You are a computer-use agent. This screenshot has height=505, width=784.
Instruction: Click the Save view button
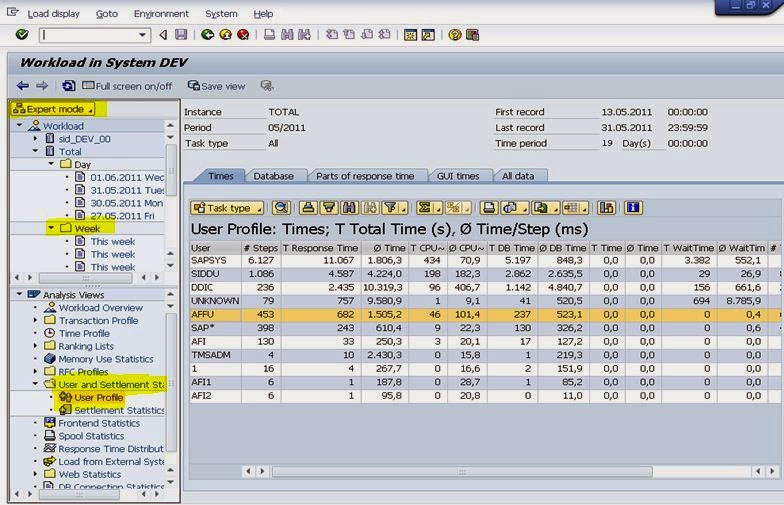coord(216,86)
